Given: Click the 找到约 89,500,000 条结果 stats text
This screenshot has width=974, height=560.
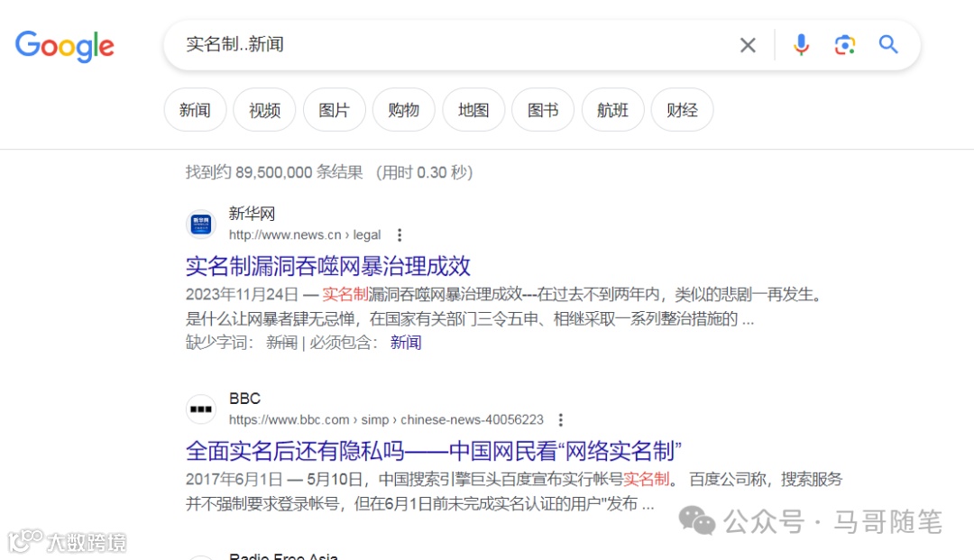Looking at the screenshot, I should click(274, 172).
